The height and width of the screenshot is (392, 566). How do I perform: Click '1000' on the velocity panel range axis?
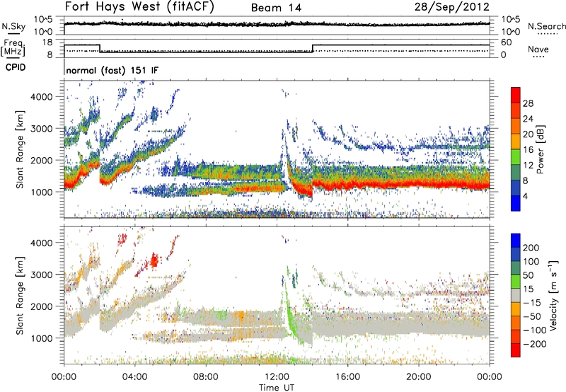click(41, 338)
